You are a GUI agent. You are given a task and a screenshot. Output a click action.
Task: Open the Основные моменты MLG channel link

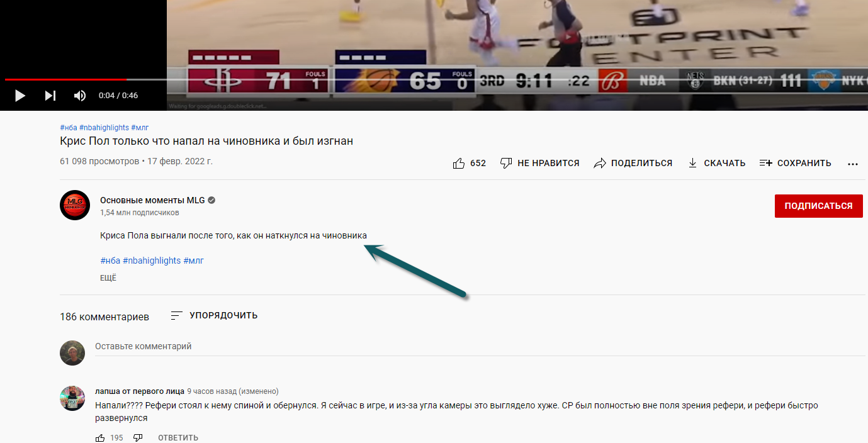152,200
